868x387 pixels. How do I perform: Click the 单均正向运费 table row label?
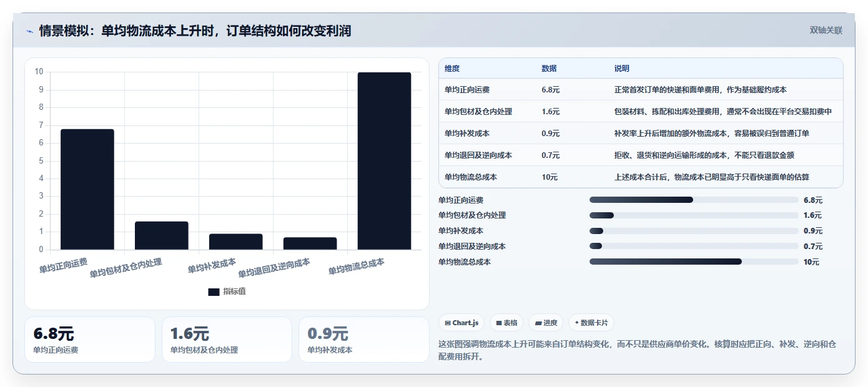[x=467, y=90]
